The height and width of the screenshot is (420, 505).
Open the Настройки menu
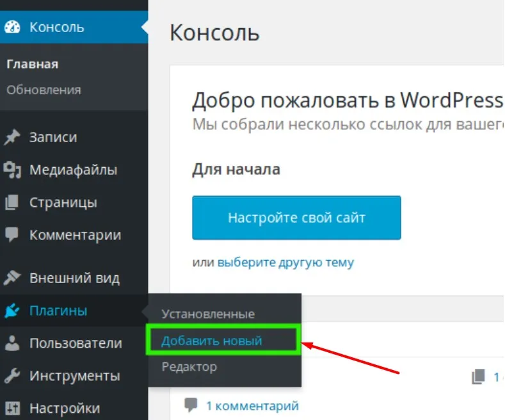pyautogui.click(x=74, y=408)
